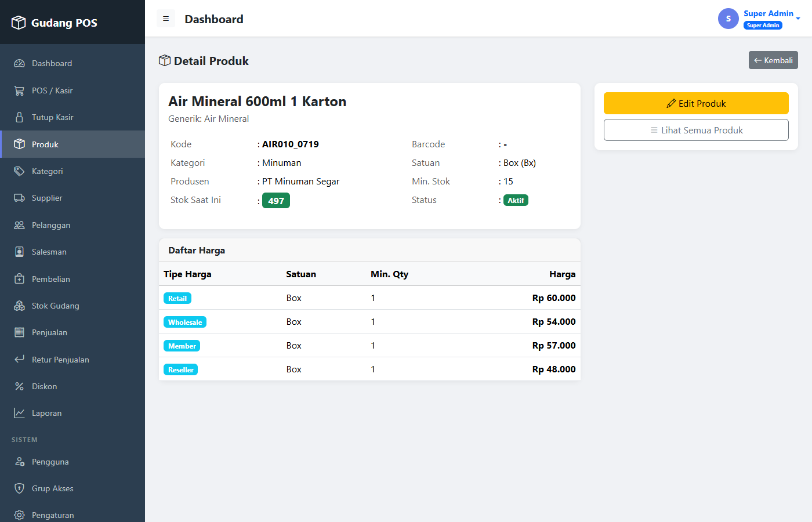Viewport: 812px width, 522px height.
Task: Click the Gudang POS brand title
Action: coord(64,23)
